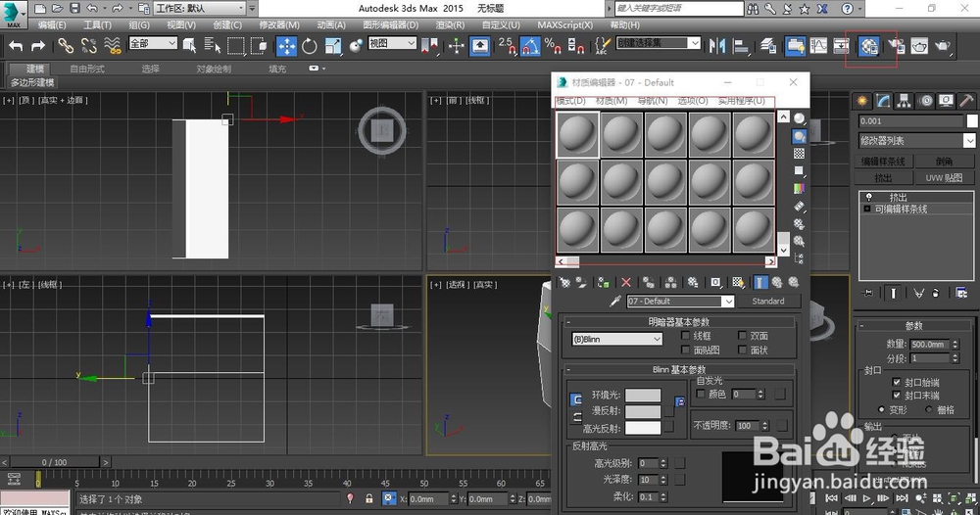Toggle Window/Crossing selection mode
Image resolution: width=980 pixels, height=515 pixels.
pos(258,46)
